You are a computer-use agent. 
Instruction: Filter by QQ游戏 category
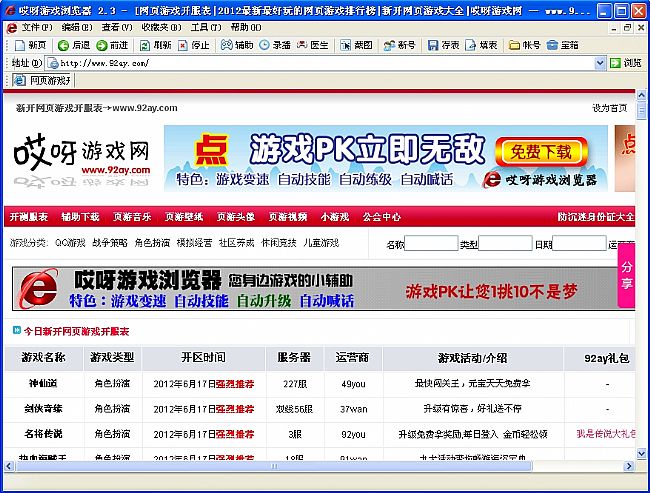[x=70, y=243]
